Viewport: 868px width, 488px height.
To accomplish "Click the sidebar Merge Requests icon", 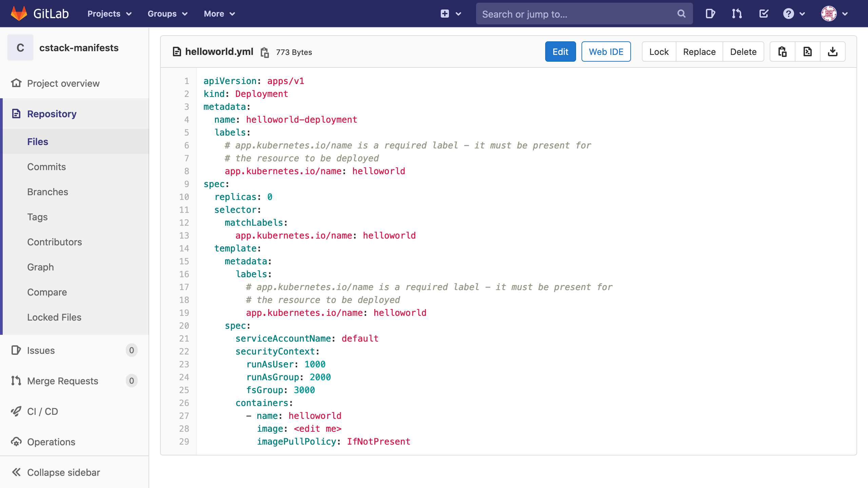I will [x=16, y=381].
